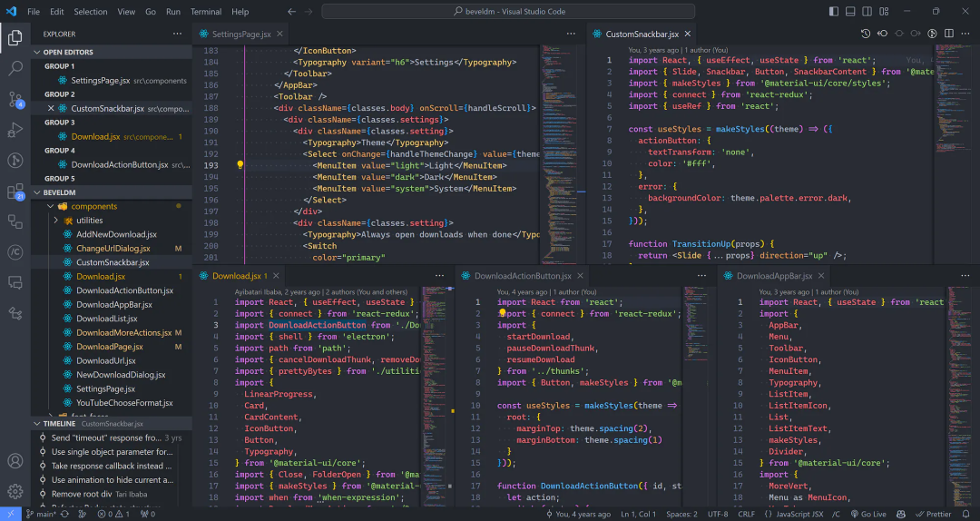Image resolution: width=980 pixels, height=521 pixels.
Task: Click the main branch indicator in status bar
Action: click(x=39, y=514)
